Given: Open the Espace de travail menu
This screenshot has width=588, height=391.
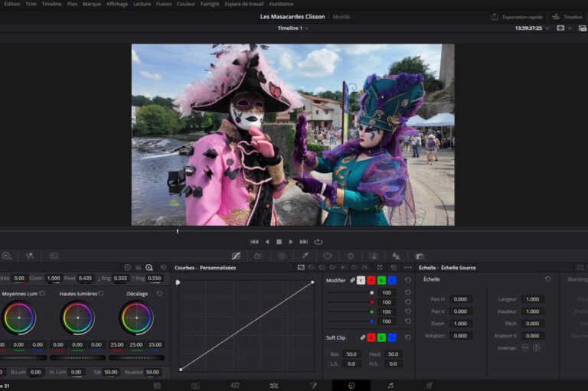Looking at the screenshot, I should tap(243, 4).
